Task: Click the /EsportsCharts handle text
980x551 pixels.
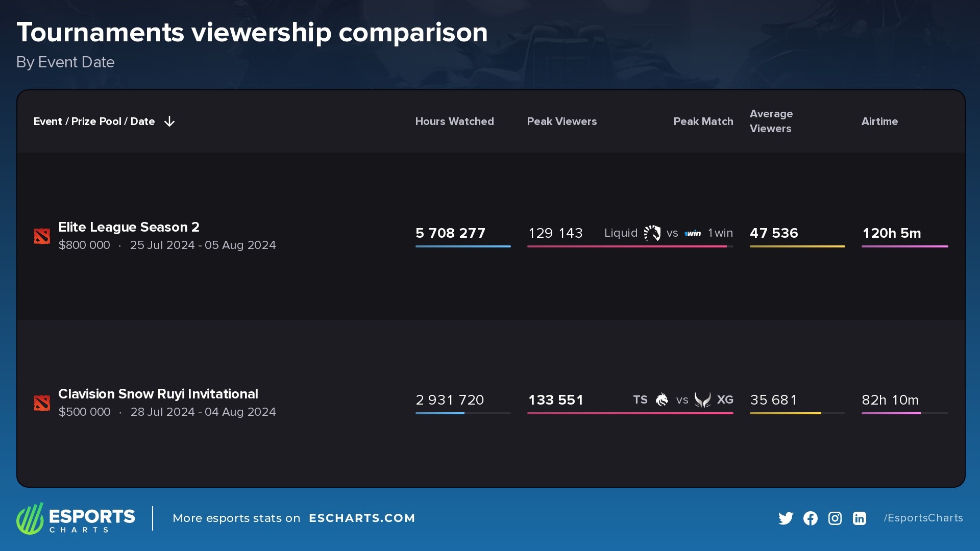Action: pyautogui.click(x=923, y=518)
